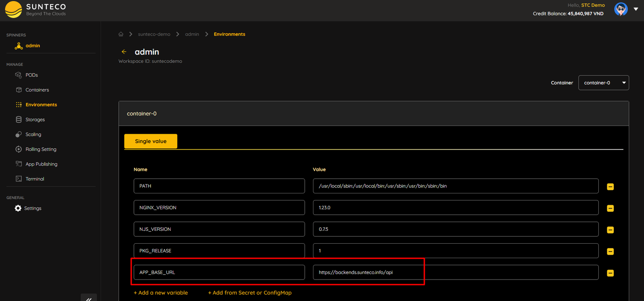Select the Environments sidebar menu item

(x=41, y=104)
